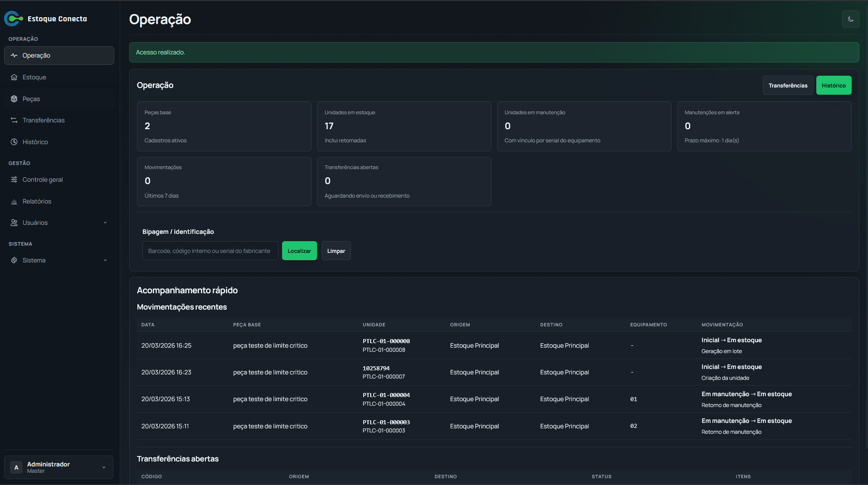The image size is (868, 485).
Task: Select Controle geral menu item
Action: 59,179
